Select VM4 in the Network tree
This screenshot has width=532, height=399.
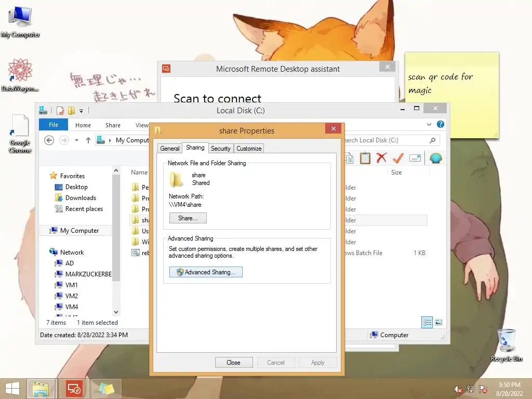pyautogui.click(x=71, y=307)
